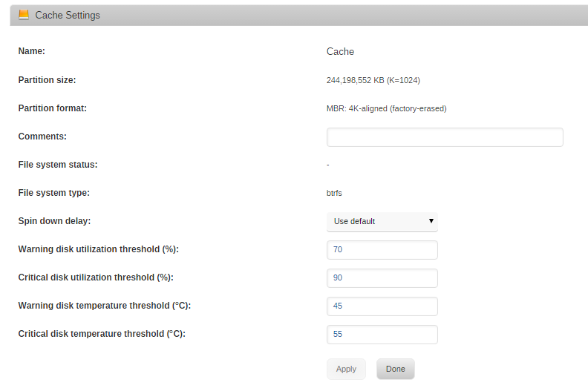This screenshot has width=588, height=391.
Task: Click the critical disk temperature field showing 55
Action: pos(382,335)
